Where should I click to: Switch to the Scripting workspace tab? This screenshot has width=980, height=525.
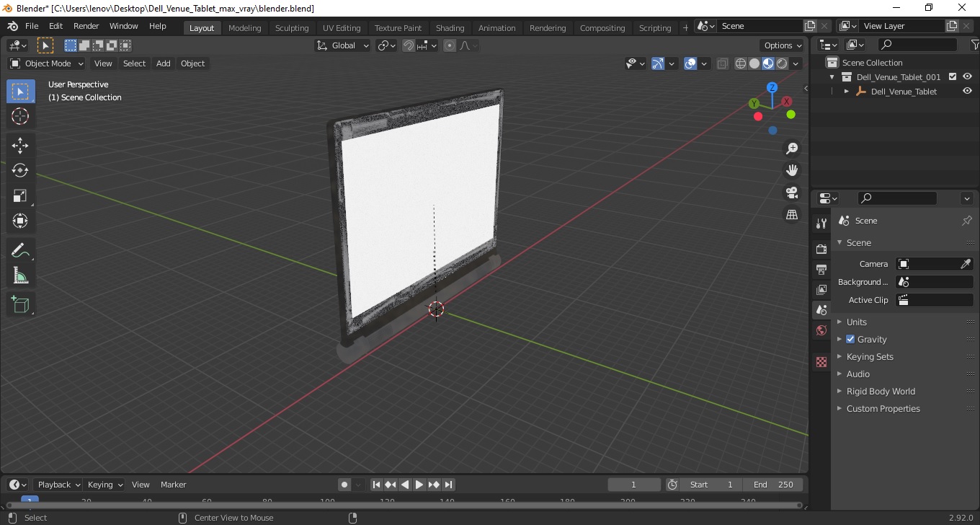click(655, 28)
